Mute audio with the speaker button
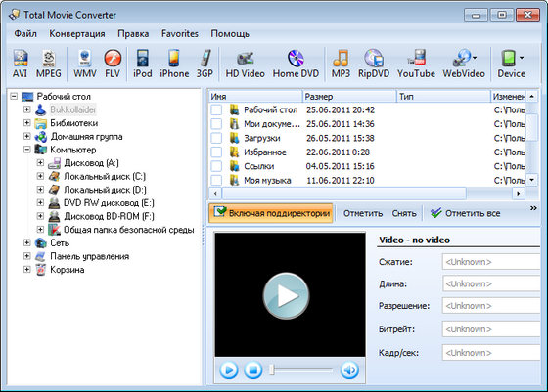 (349, 370)
